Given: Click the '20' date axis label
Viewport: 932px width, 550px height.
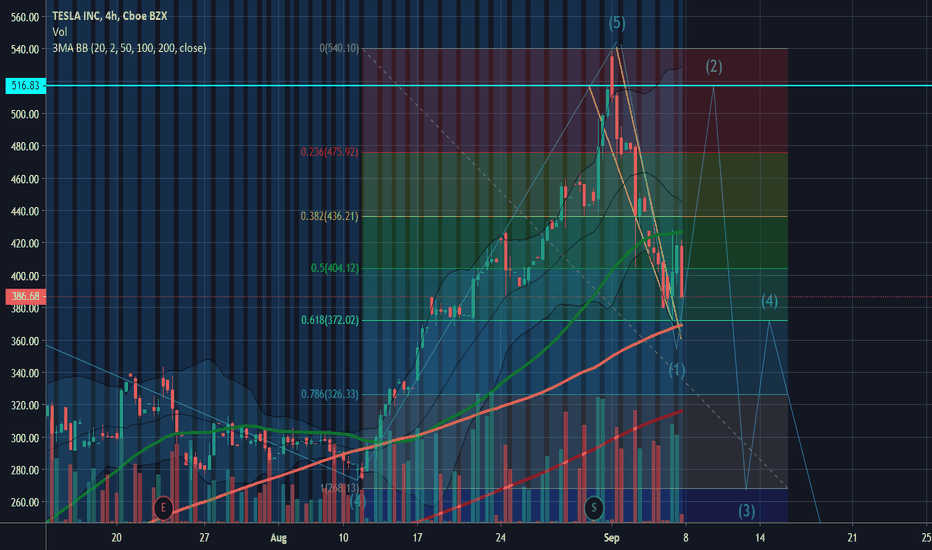Looking at the screenshot, I should pyautogui.click(x=116, y=538).
